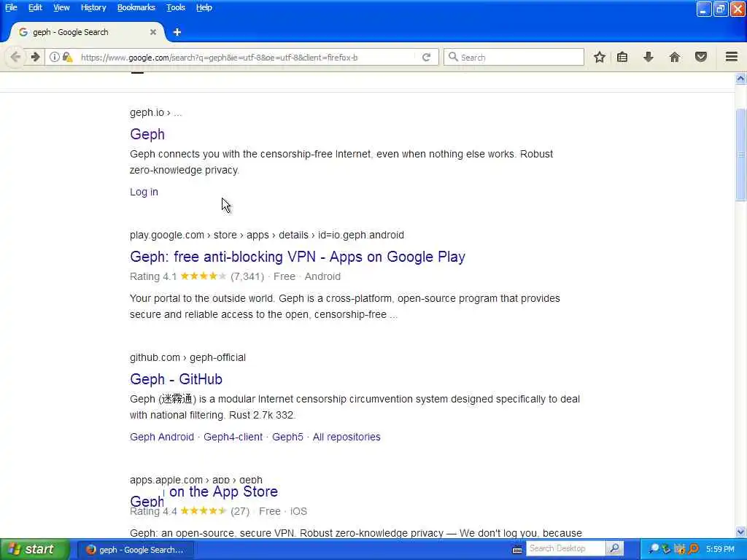Click the 5:59 PM system clock

(720, 549)
